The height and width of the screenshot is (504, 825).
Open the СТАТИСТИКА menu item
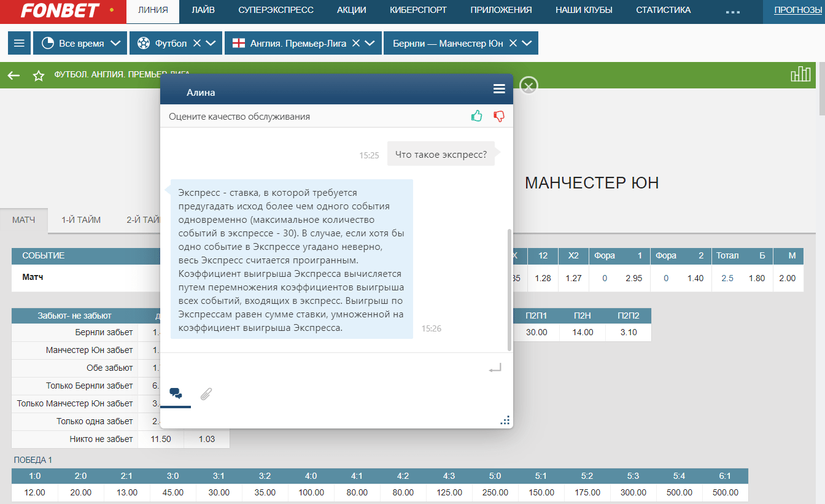point(663,10)
